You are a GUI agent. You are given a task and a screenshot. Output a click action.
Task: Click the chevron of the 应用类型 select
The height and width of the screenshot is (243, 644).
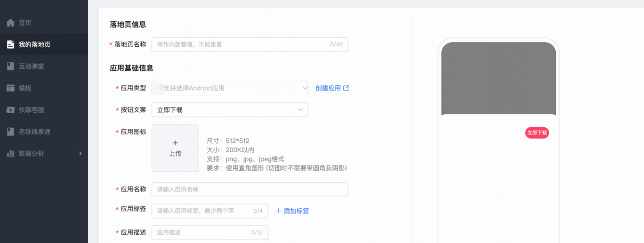304,88
